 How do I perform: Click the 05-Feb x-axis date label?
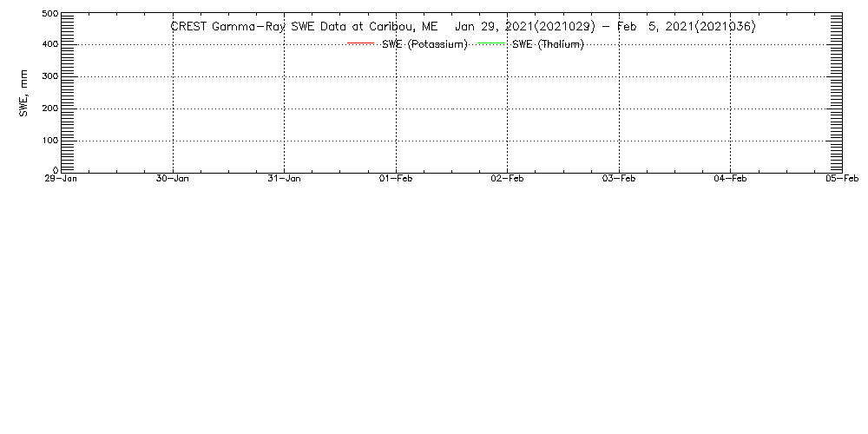pyautogui.click(x=842, y=178)
